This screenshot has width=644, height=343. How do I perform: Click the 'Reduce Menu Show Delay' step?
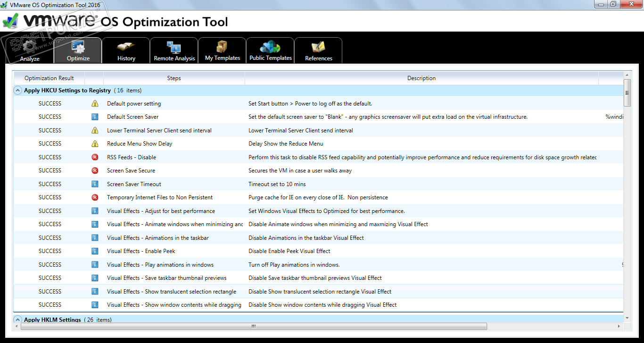(x=140, y=144)
